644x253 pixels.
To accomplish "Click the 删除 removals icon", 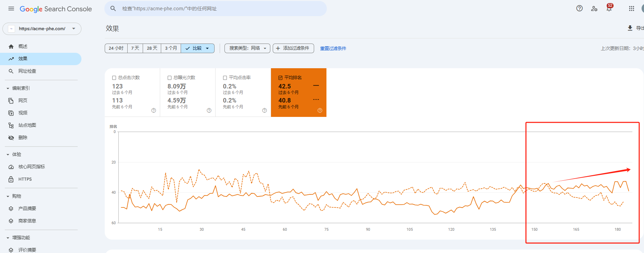I will click(11, 137).
